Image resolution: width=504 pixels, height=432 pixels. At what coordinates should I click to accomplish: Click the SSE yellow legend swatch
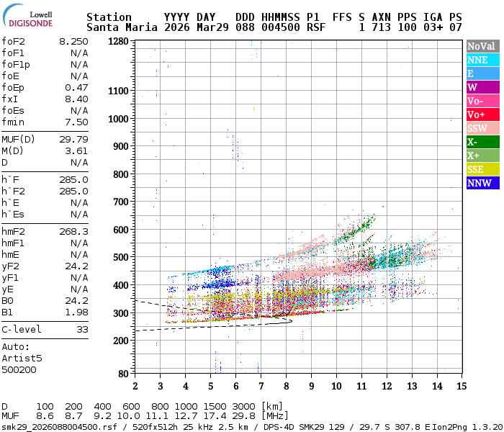tap(482, 170)
